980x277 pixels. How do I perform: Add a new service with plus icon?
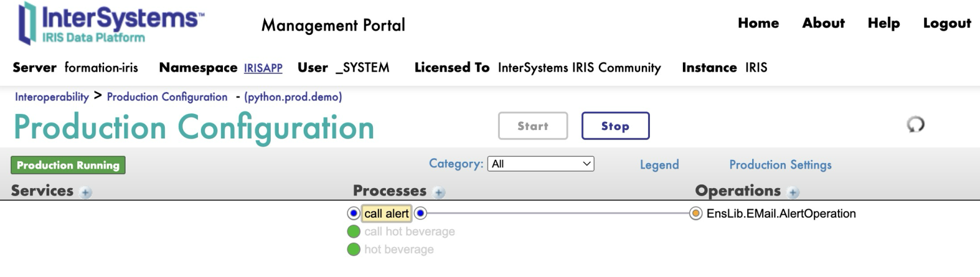coord(86,193)
